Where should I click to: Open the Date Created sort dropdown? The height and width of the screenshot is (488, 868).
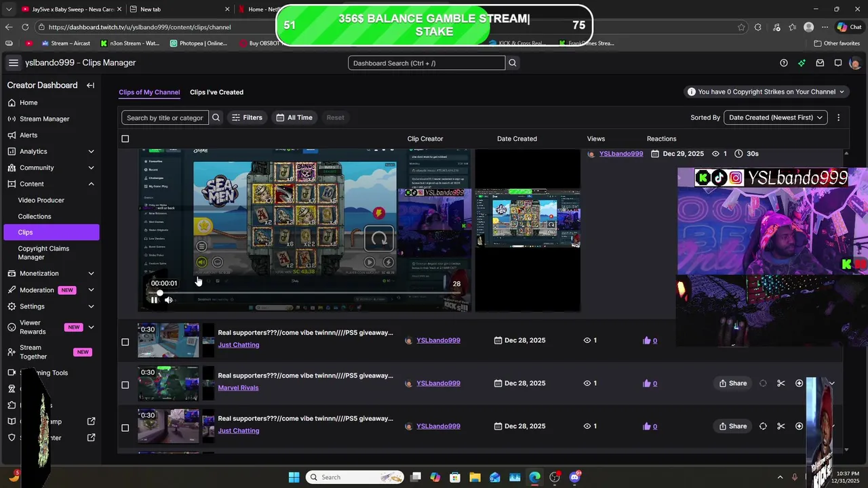click(x=776, y=117)
